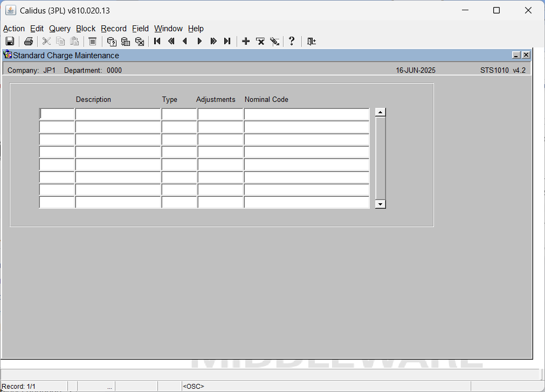Jump to last record icon
The width and height of the screenshot is (545, 392).
click(227, 42)
